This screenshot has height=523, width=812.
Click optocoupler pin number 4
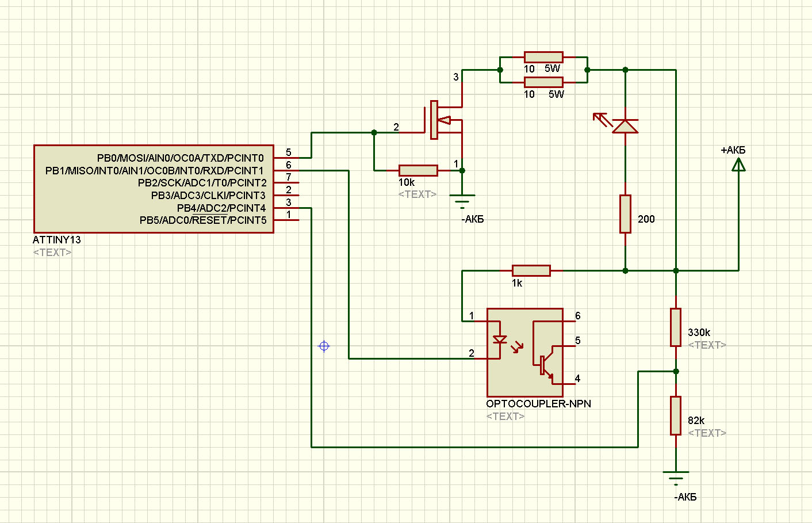tap(577, 378)
